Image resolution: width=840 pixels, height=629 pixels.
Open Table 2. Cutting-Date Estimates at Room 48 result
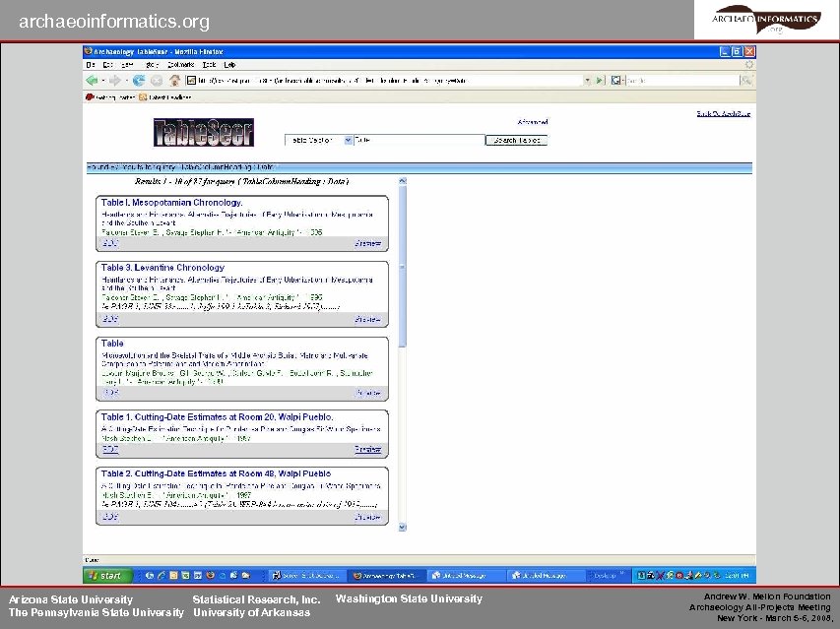click(x=216, y=473)
